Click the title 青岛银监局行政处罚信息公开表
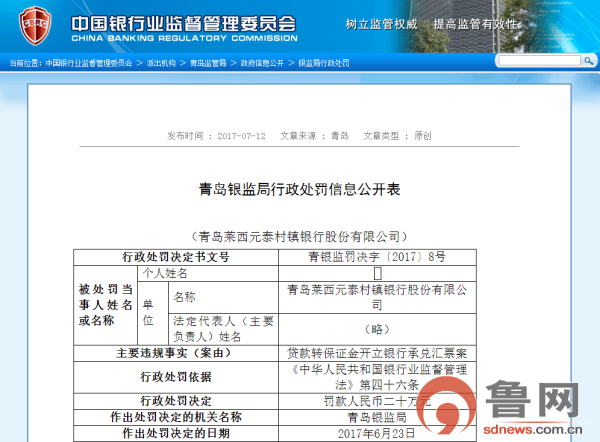Viewport: 600px width, 442px height. 300,189
